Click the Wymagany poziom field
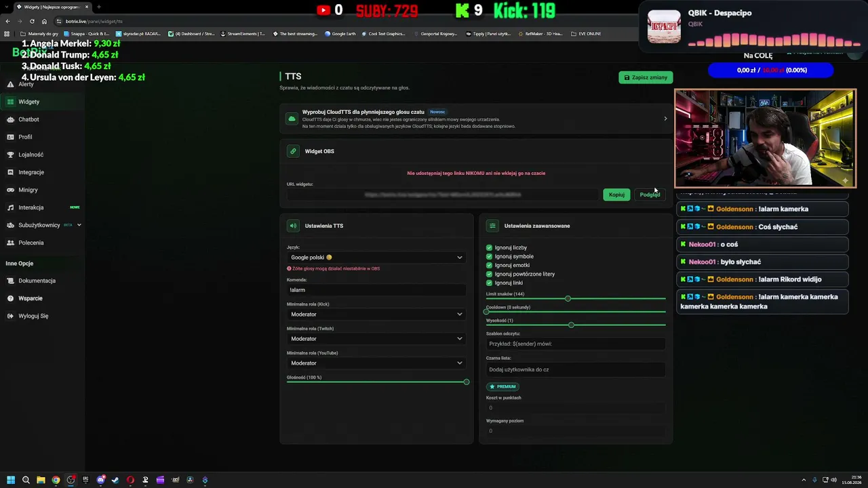The height and width of the screenshot is (488, 868). pyautogui.click(x=576, y=431)
